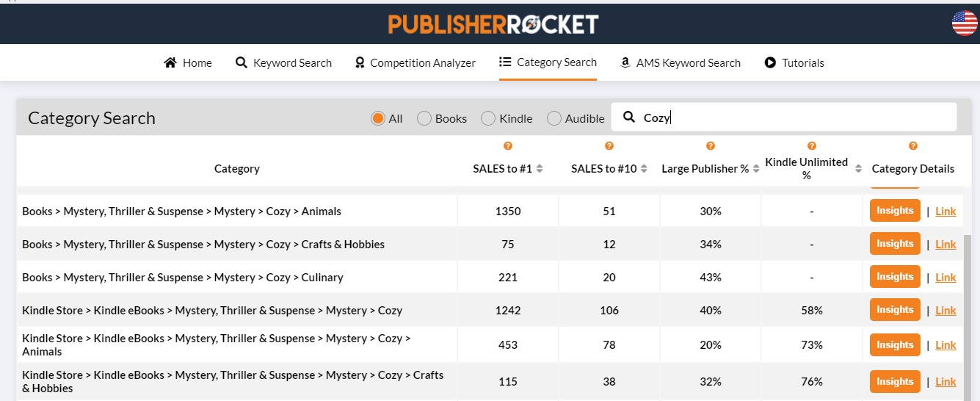Select Kindle eBooks Mystery Cozy category text

pos(212,311)
